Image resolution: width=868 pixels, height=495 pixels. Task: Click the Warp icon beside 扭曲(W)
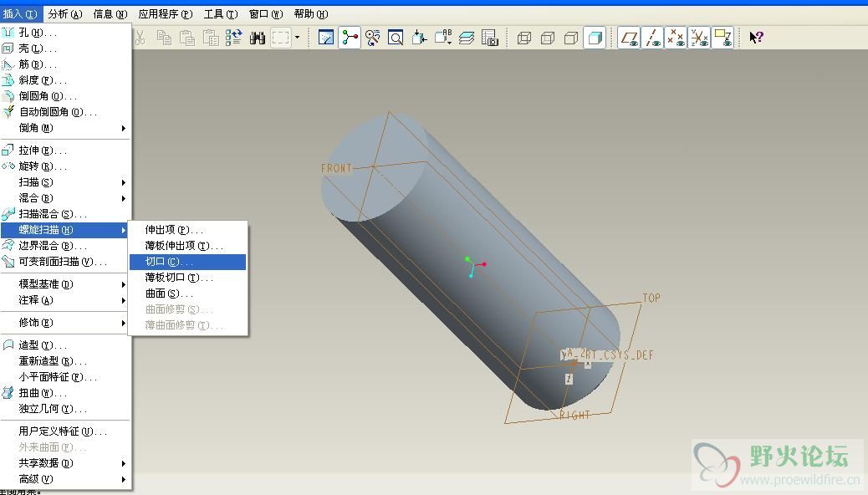8,392
